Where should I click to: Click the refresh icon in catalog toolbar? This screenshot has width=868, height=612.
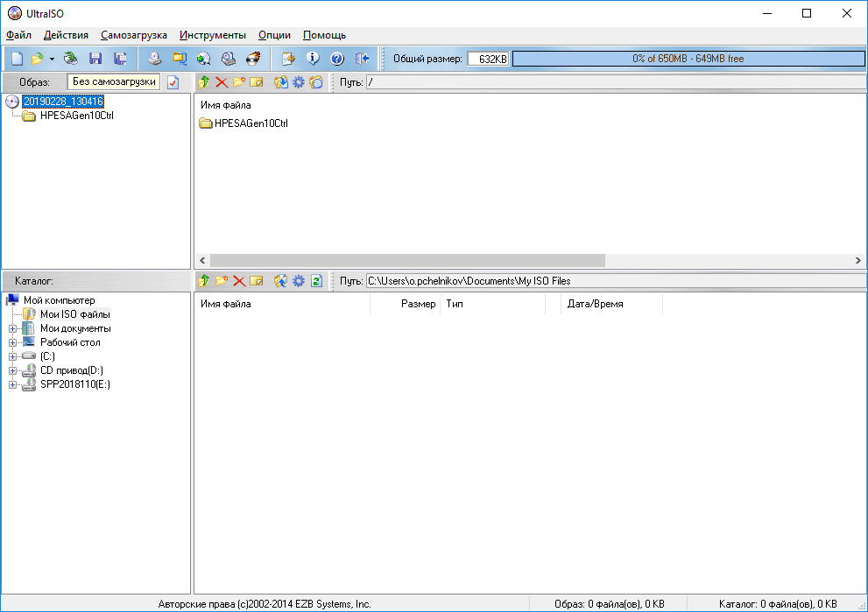(316, 281)
